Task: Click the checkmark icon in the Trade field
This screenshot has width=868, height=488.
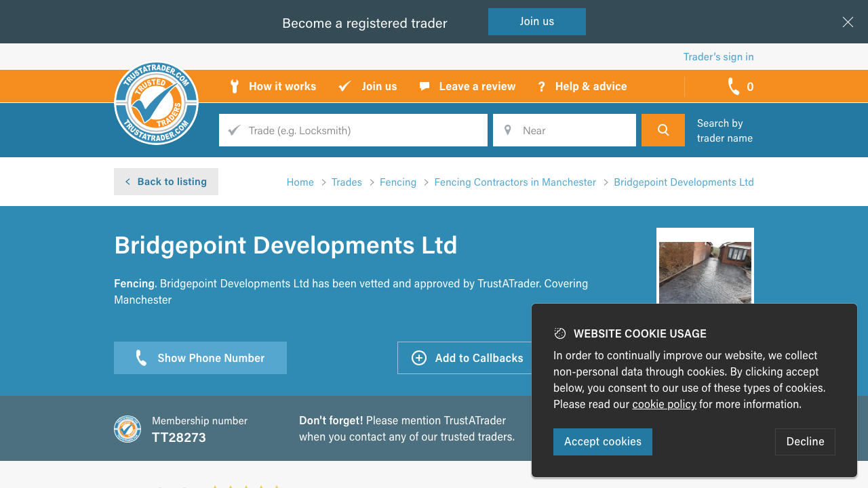Action: click(x=234, y=129)
